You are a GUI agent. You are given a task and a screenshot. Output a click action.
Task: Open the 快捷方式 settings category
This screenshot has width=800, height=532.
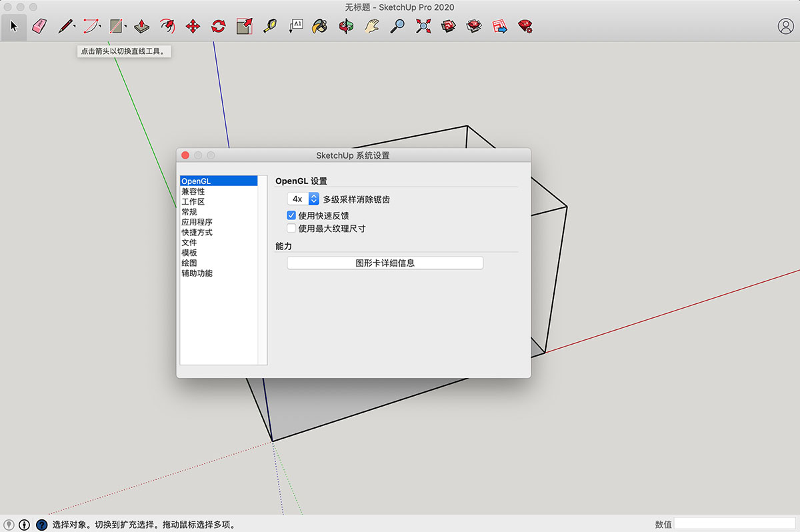tap(219, 232)
